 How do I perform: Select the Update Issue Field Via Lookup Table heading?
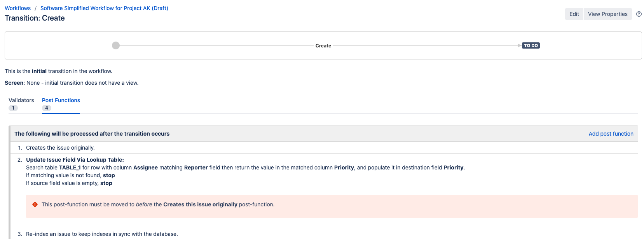[75, 160]
